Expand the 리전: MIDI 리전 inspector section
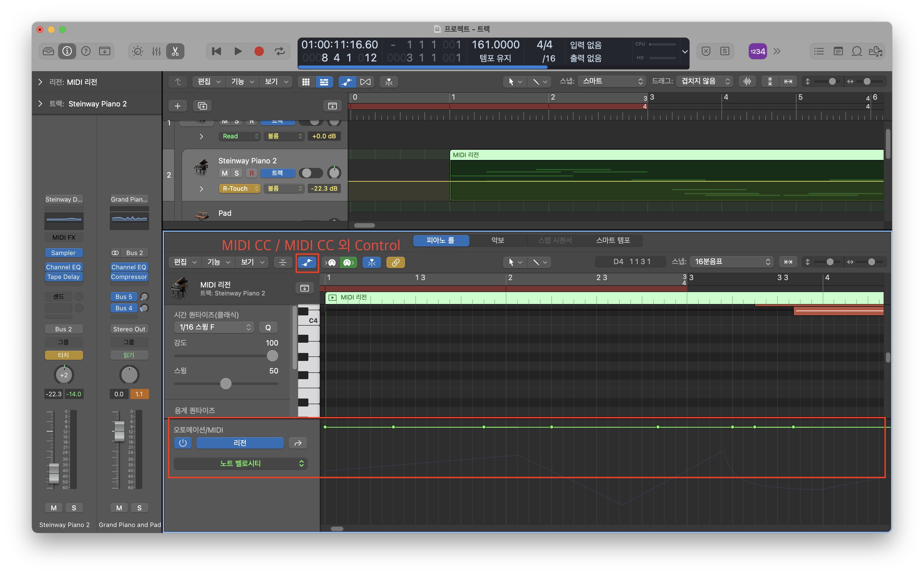This screenshot has width=924, height=575. pos(40,82)
